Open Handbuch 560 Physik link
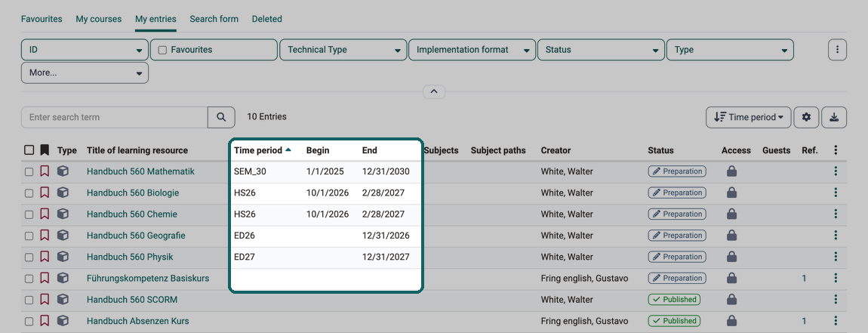 [x=130, y=257]
